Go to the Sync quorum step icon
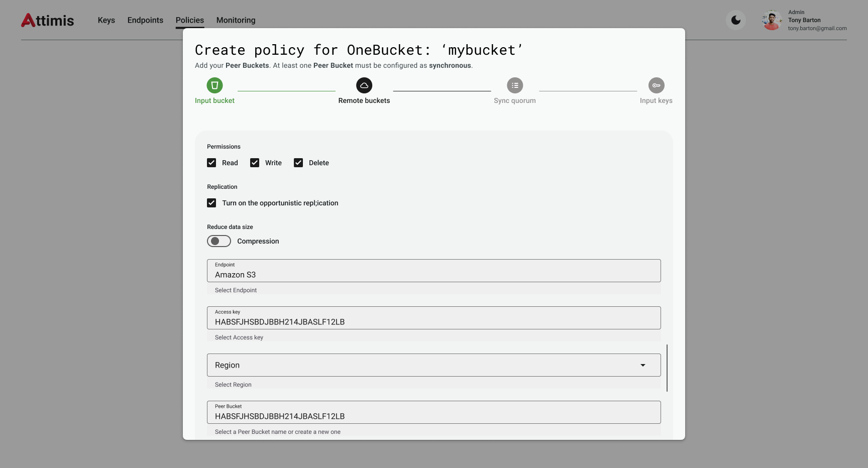This screenshot has height=468, width=868. point(515,85)
